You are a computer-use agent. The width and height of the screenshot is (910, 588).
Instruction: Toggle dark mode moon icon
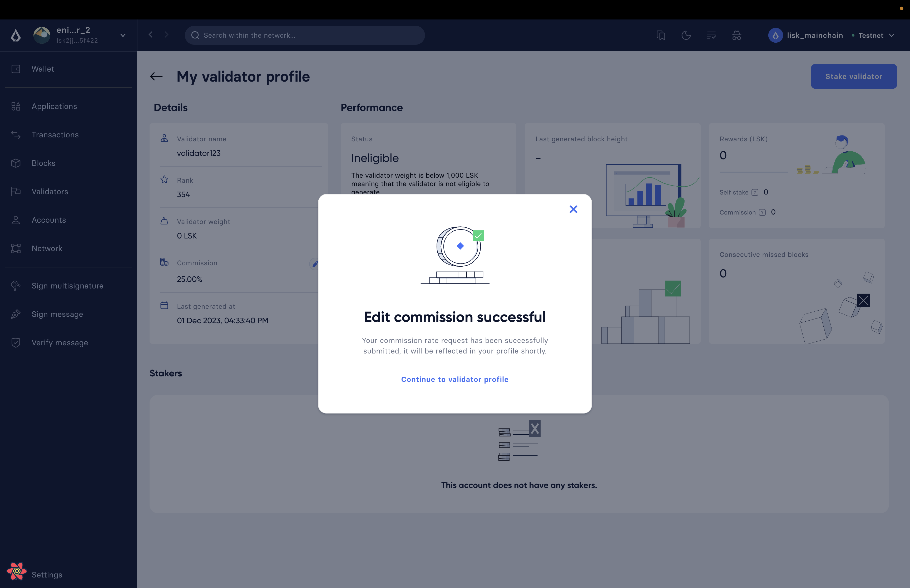click(686, 36)
